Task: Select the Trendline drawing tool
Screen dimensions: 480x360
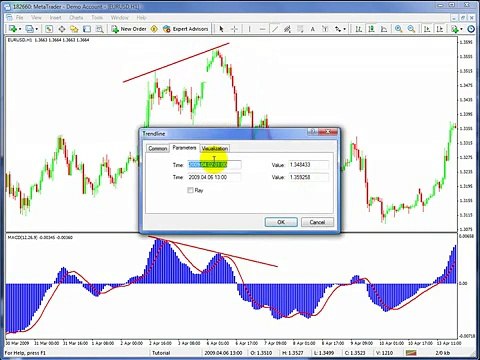Action: (x=275, y=29)
